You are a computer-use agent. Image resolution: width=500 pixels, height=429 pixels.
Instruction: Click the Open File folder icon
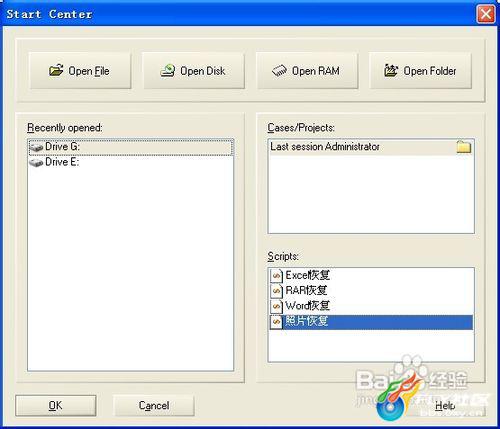tap(56, 71)
